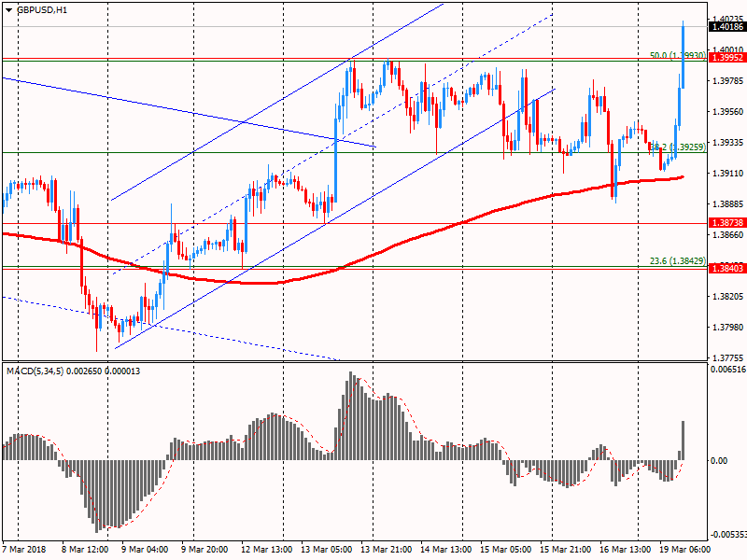Viewport: 747px width, 560px height.
Task: Click the red price label 1.38738
Action: point(727,223)
